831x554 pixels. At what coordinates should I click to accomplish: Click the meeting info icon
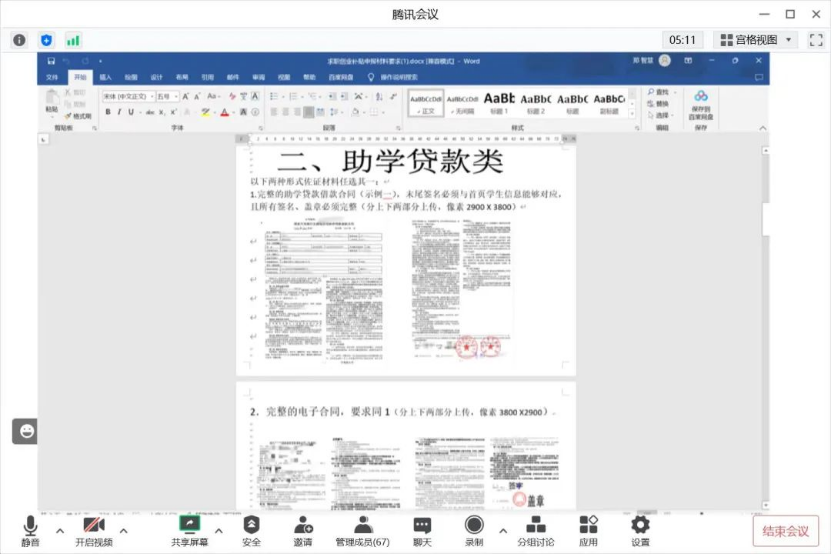click(x=19, y=40)
